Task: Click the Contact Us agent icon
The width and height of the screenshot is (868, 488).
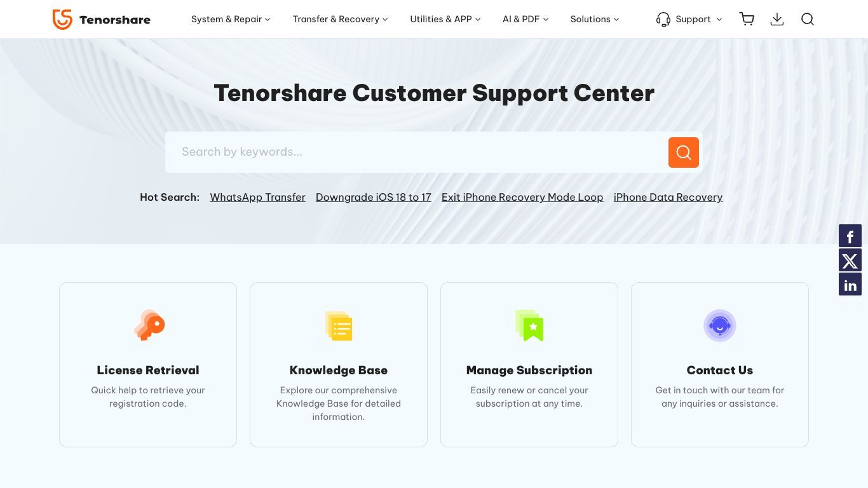Action: [720, 325]
